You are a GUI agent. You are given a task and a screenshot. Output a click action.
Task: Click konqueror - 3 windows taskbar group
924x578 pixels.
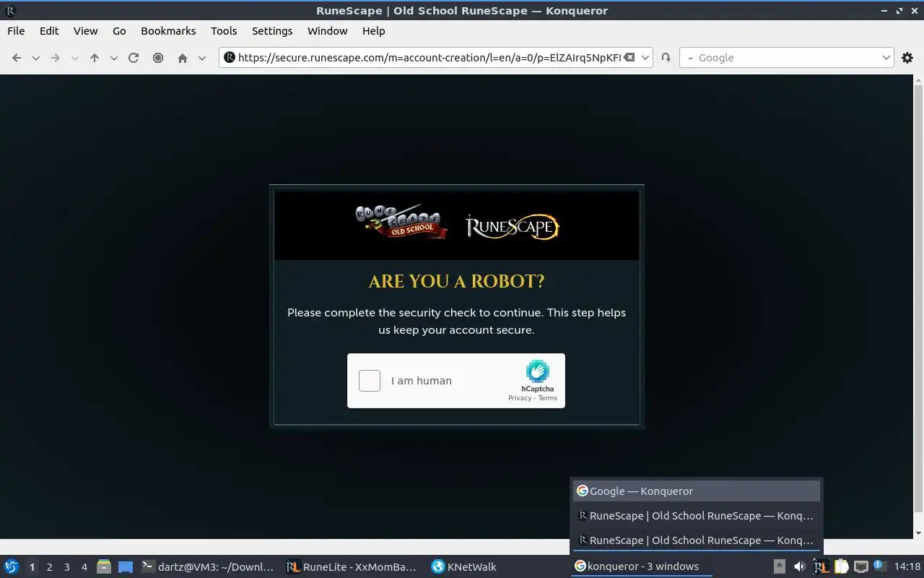pos(641,566)
